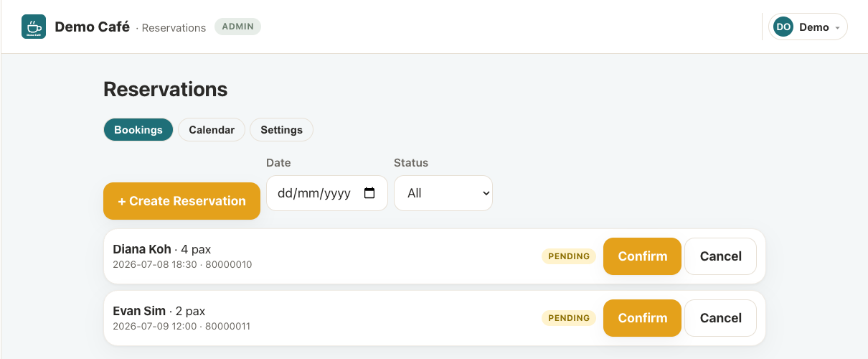Confirm Diana Koh's reservation
The height and width of the screenshot is (359, 868).
coord(642,256)
